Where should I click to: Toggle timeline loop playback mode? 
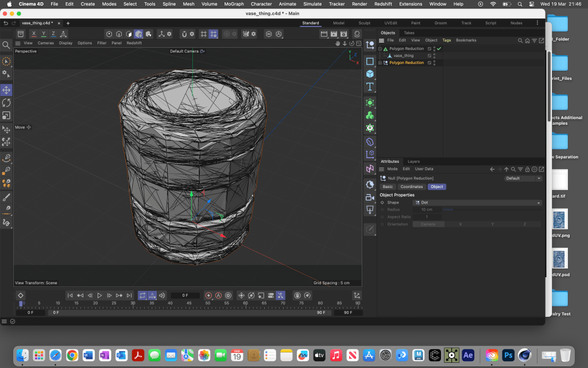(142, 296)
